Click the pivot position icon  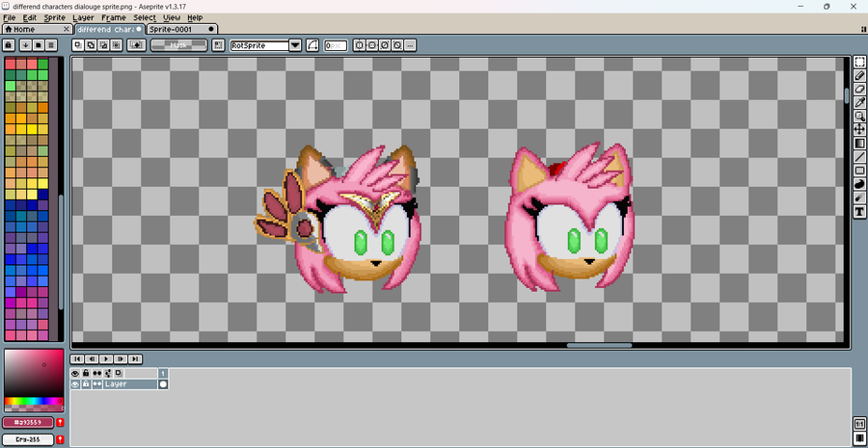218,45
